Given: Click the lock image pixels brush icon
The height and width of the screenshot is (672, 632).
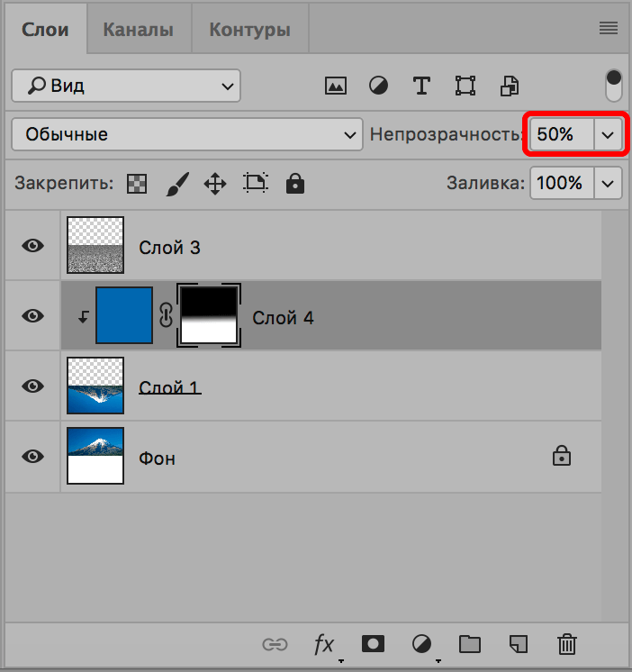Looking at the screenshot, I should point(176,184).
